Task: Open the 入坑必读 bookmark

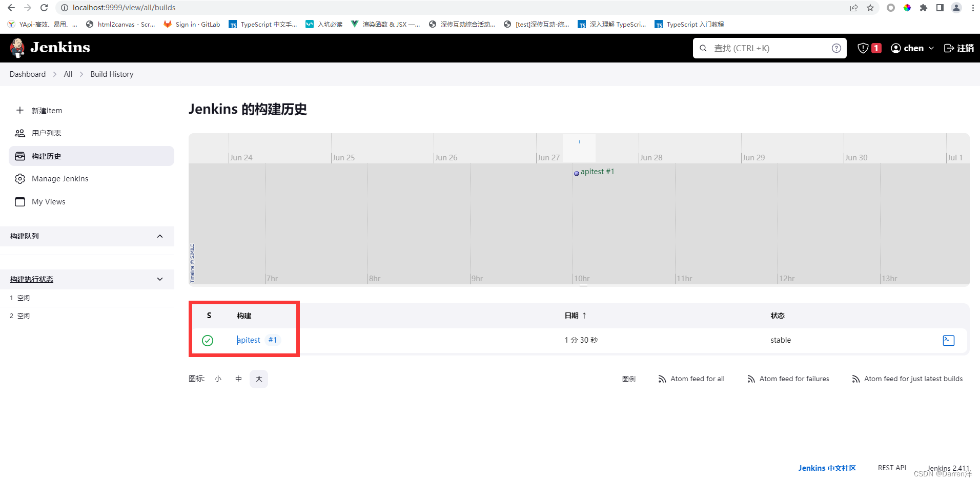Action: [x=324, y=24]
